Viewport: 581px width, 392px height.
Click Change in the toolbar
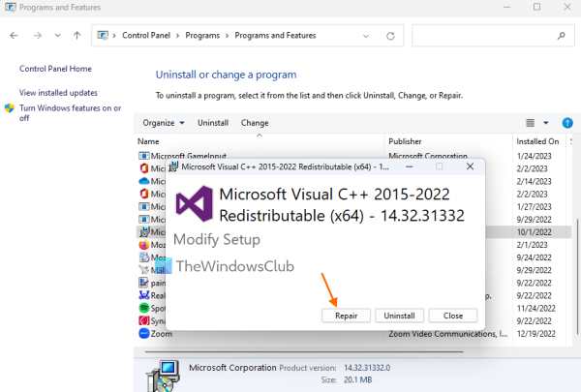click(255, 123)
